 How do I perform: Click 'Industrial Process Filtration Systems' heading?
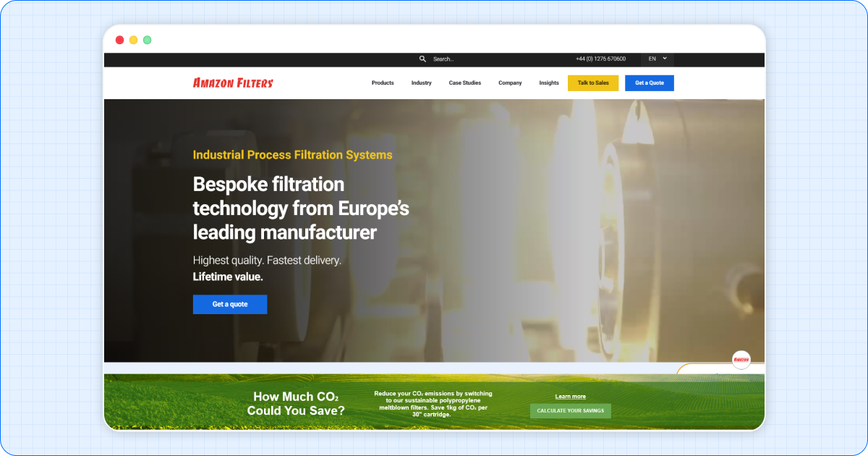293,155
